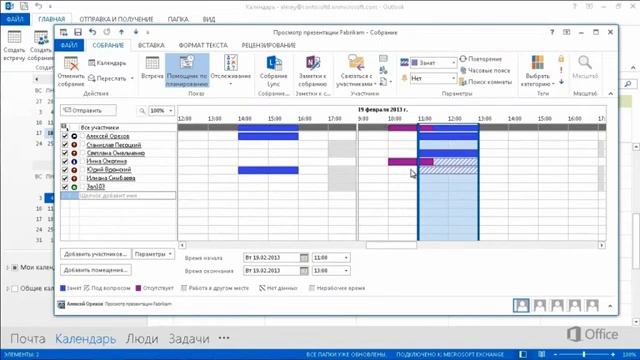Select first avatar in people pane
The width and height of the screenshot is (640, 360).
coord(521,305)
